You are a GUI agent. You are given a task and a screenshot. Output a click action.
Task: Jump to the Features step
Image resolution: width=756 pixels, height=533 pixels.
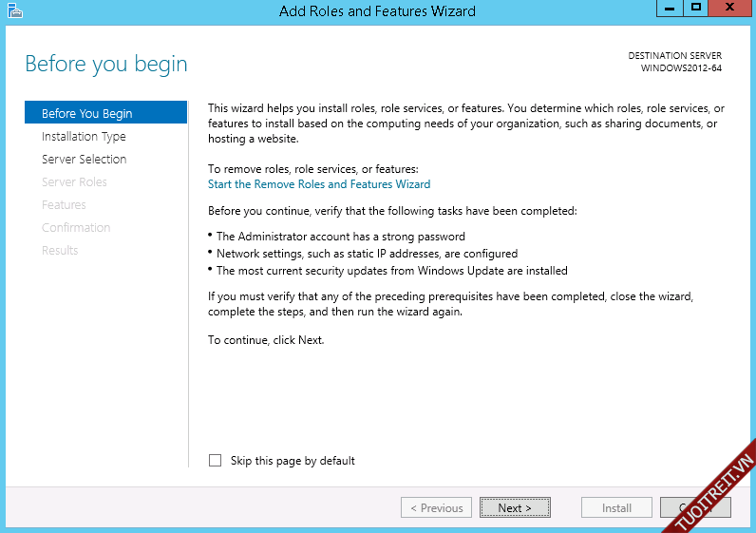point(64,205)
